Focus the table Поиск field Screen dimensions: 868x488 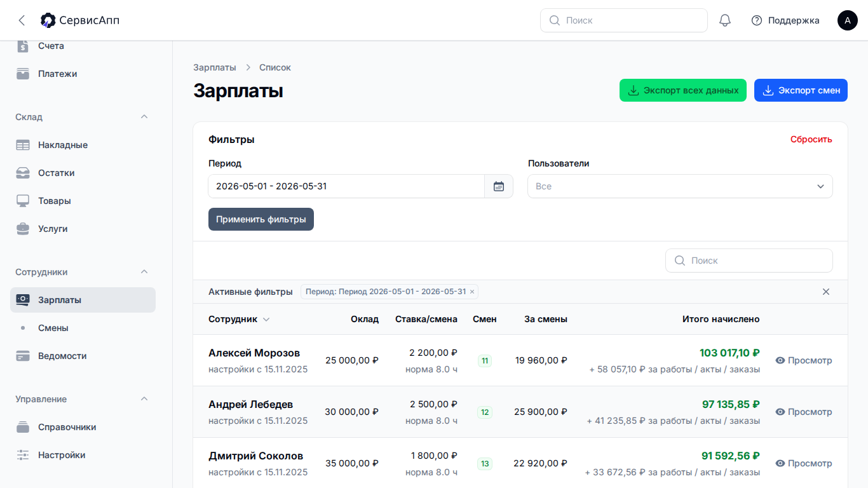(749, 261)
